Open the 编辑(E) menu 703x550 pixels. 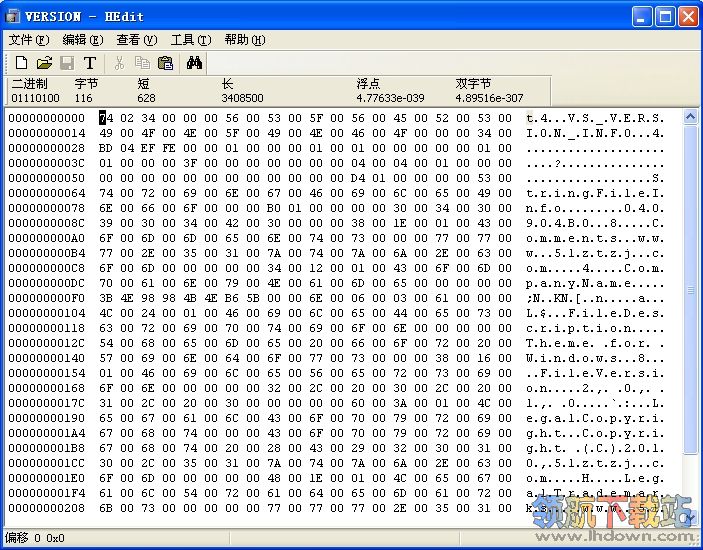(82, 40)
